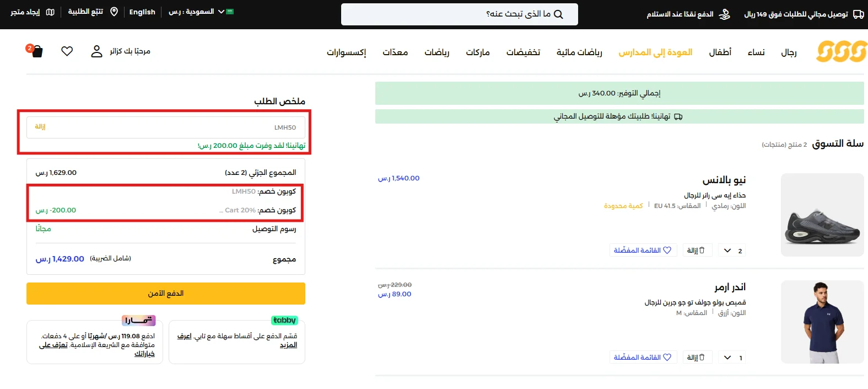Open the رياضات مائية menu
The height and width of the screenshot is (389, 868).
(579, 52)
